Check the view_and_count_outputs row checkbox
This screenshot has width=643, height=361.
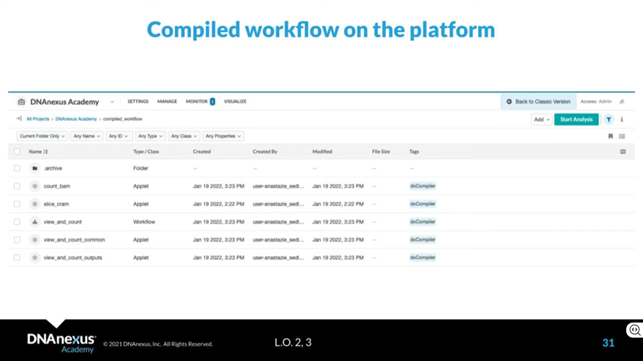[17, 258]
